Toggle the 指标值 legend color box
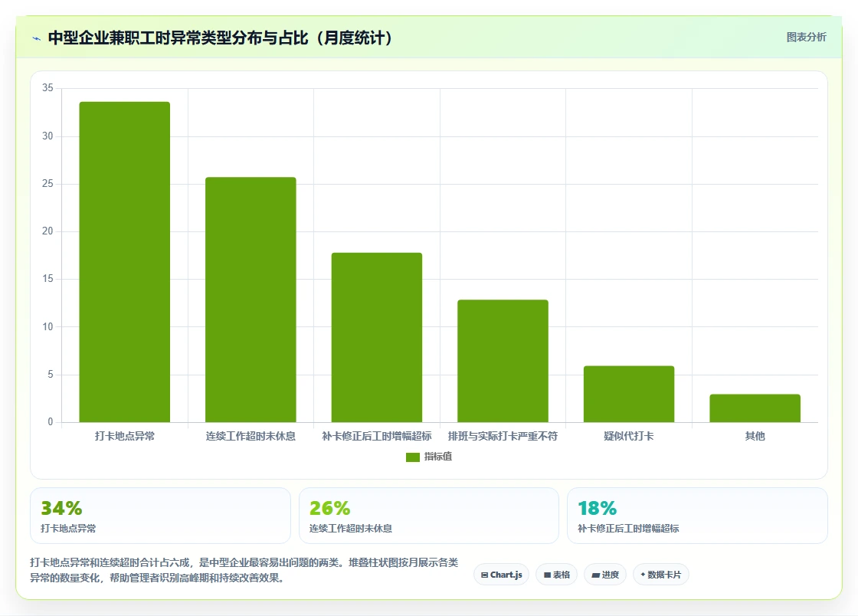The image size is (858, 616). tap(413, 457)
